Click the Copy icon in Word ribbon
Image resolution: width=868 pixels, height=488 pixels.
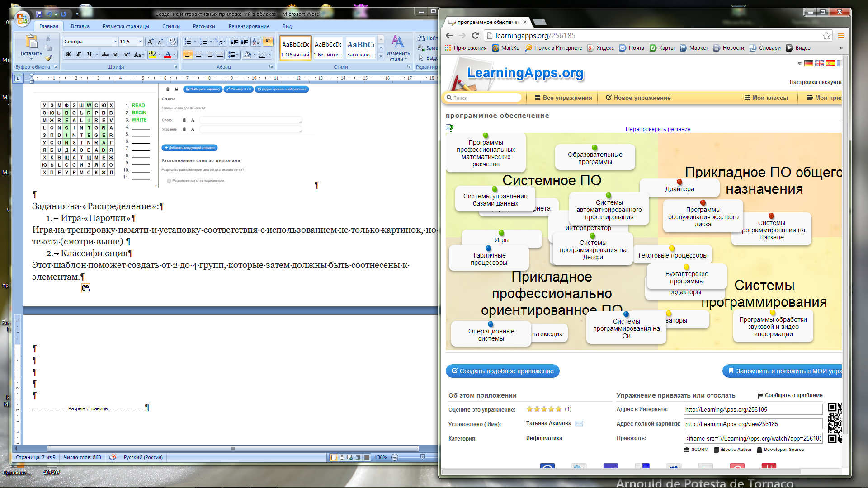48,48
